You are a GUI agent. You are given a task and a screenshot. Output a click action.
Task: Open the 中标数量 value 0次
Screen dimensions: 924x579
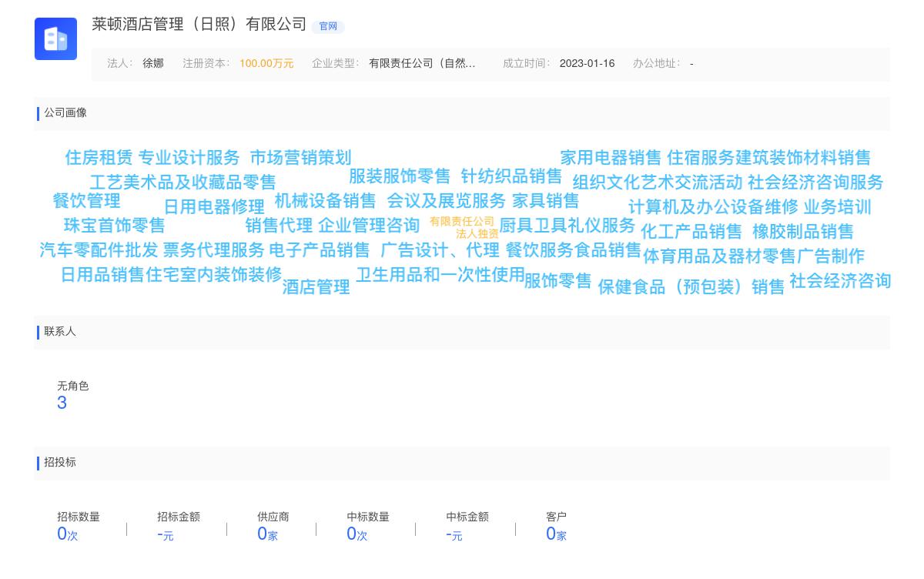pyautogui.click(x=357, y=534)
